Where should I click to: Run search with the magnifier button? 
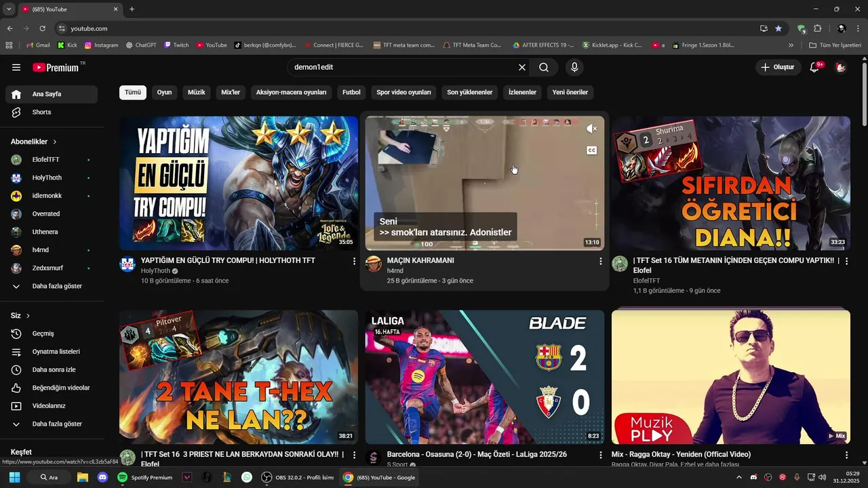click(544, 67)
